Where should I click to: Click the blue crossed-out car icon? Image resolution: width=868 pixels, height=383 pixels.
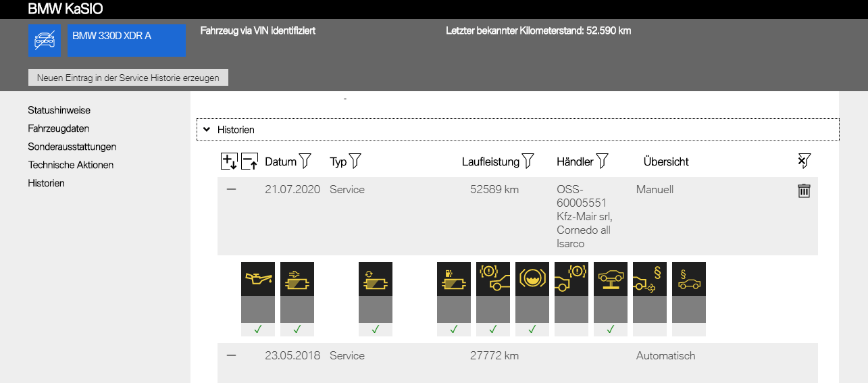(45, 40)
